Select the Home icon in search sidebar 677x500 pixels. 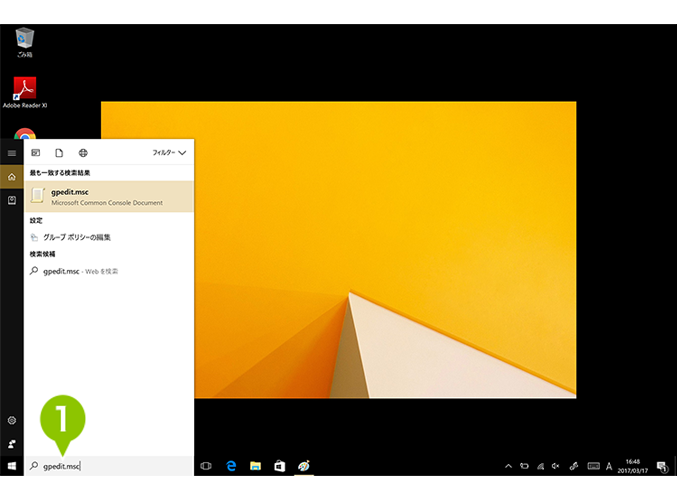pos(12,177)
